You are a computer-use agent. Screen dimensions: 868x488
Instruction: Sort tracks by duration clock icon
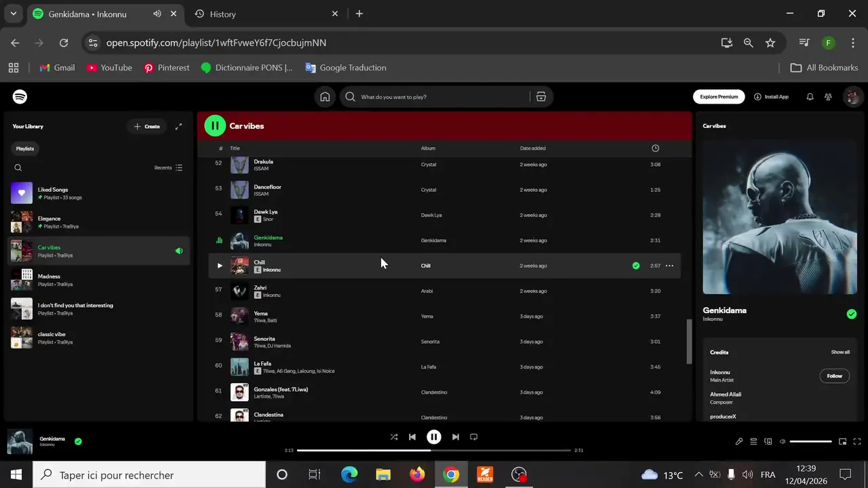(655, 148)
